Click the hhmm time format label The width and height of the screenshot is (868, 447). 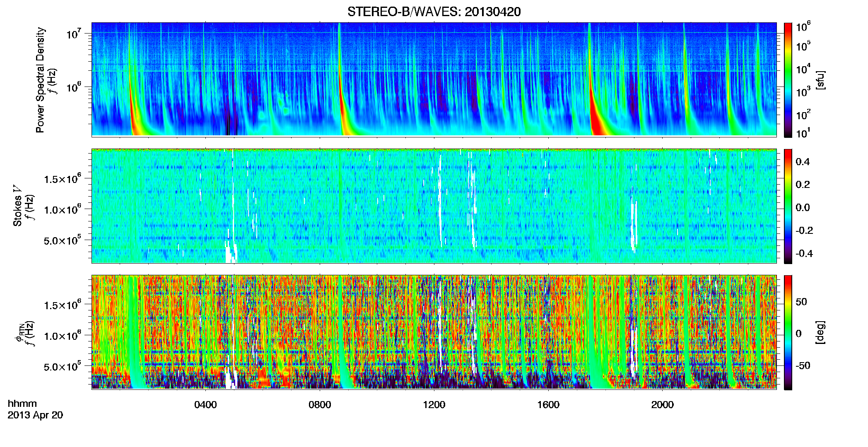(22, 404)
